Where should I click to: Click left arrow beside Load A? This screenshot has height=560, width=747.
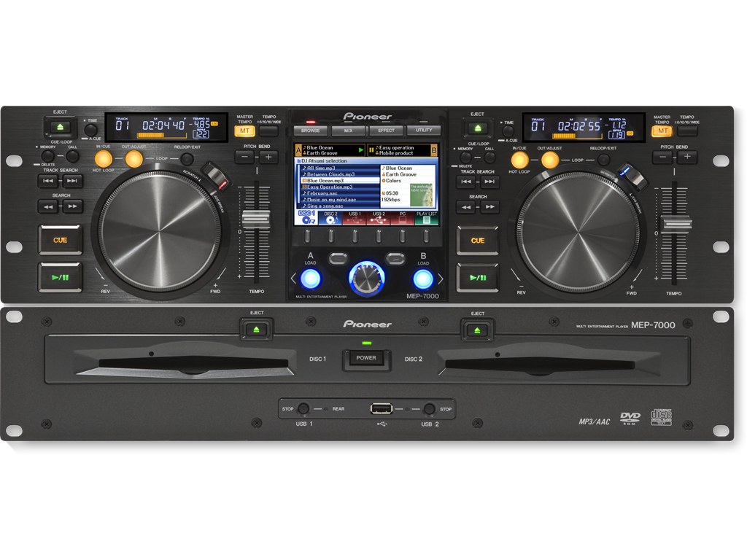tap(293, 279)
